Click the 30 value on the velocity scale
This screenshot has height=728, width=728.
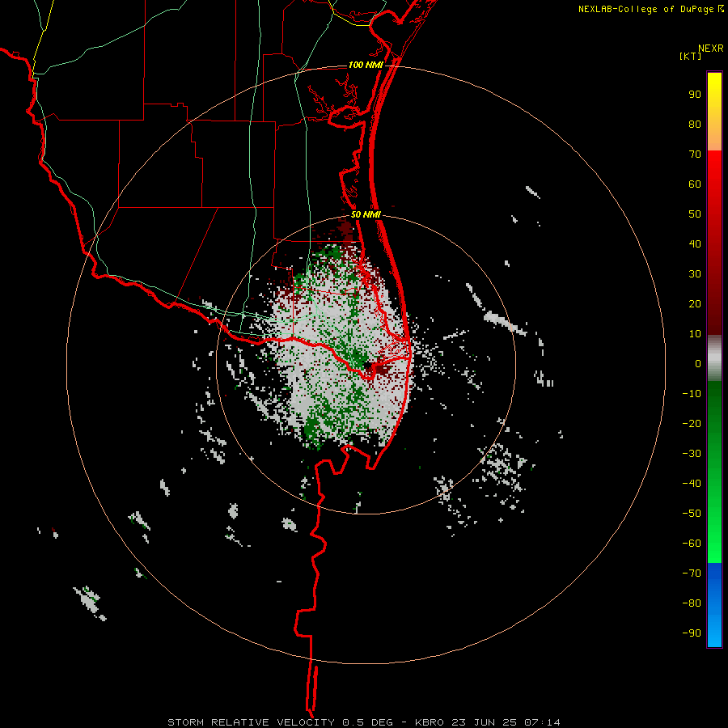(x=695, y=274)
